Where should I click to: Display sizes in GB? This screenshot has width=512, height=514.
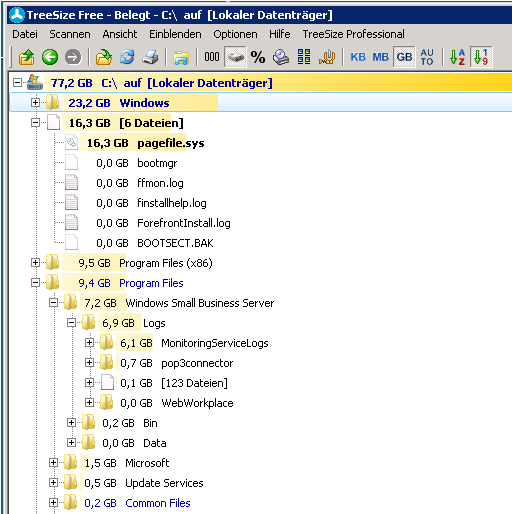[404, 57]
